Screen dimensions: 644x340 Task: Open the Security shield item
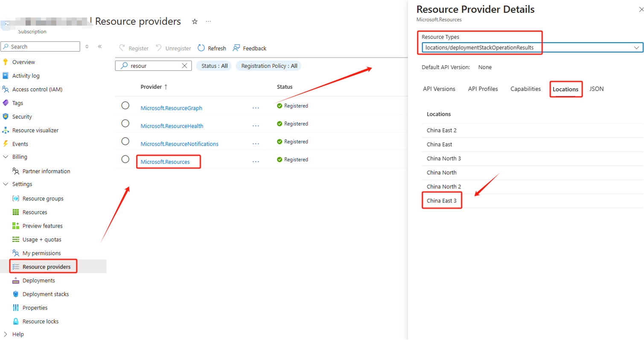[22, 117]
